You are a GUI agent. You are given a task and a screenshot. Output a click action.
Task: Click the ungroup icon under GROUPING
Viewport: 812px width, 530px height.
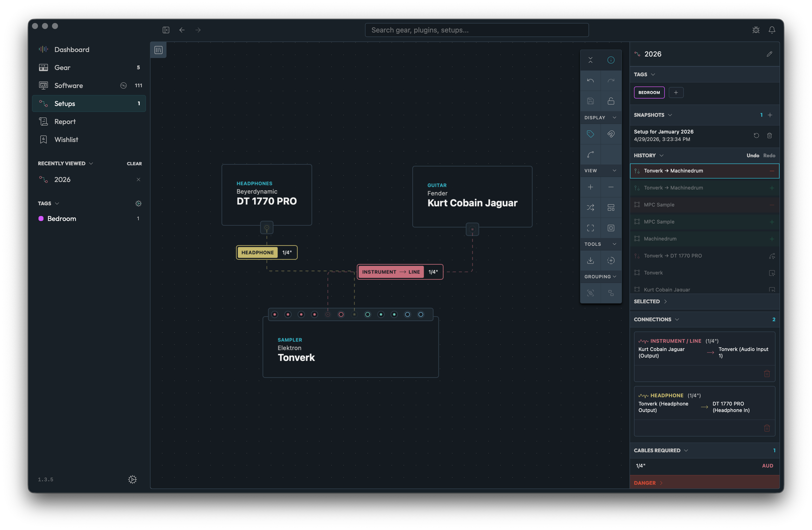[611, 293]
